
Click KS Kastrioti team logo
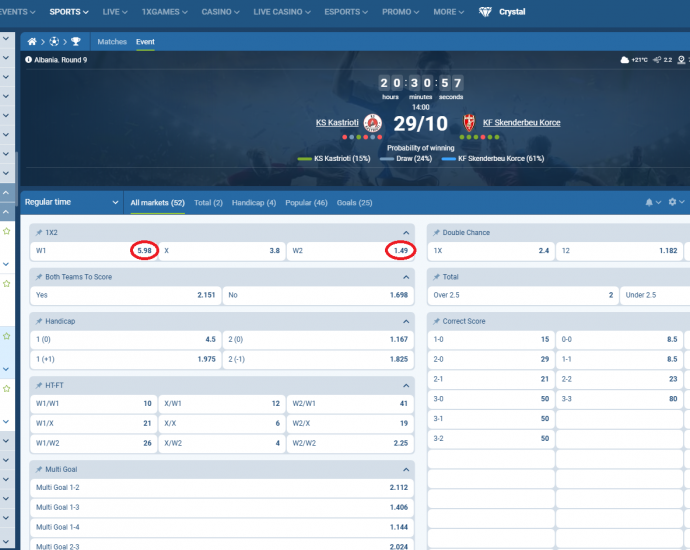pyautogui.click(x=373, y=123)
